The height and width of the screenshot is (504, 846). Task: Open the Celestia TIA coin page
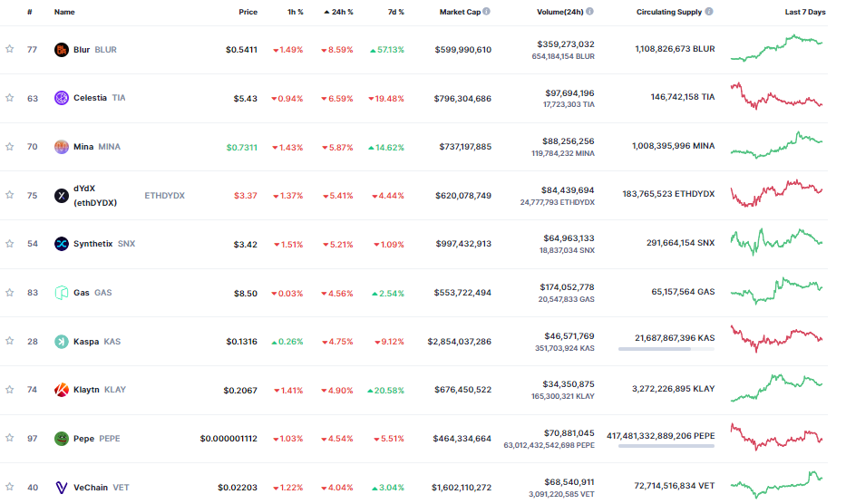[99, 98]
